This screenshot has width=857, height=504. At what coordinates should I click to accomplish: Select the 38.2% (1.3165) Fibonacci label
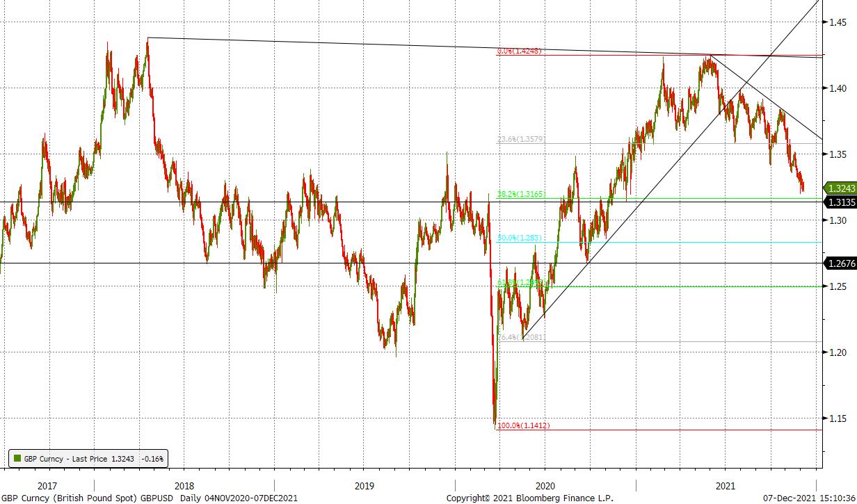(x=521, y=195)
